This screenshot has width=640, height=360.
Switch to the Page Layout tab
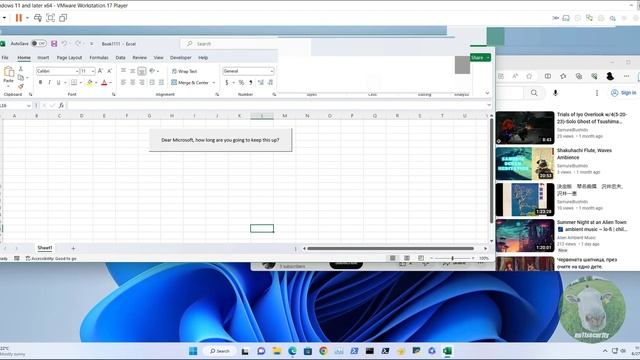coord(69,58)
